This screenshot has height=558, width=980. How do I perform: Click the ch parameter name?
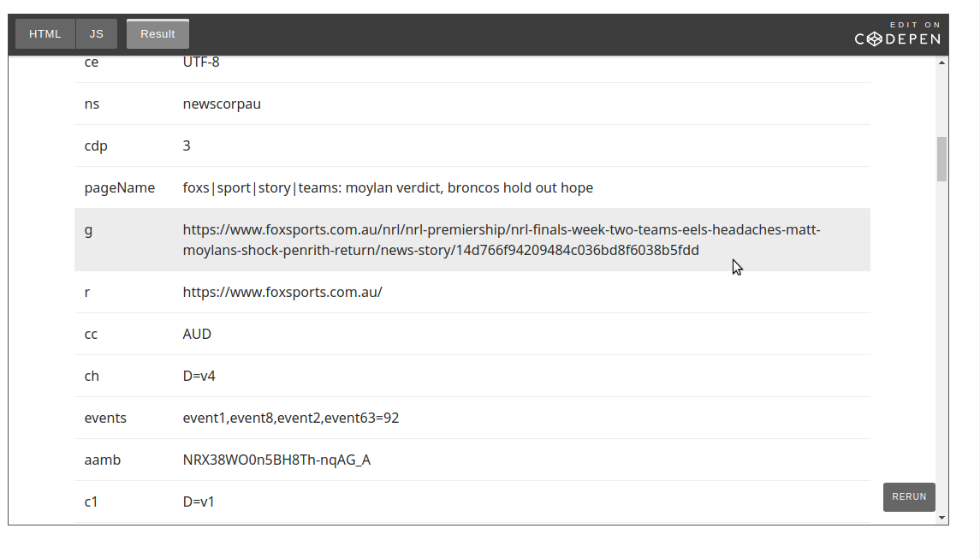coord(92,376)
